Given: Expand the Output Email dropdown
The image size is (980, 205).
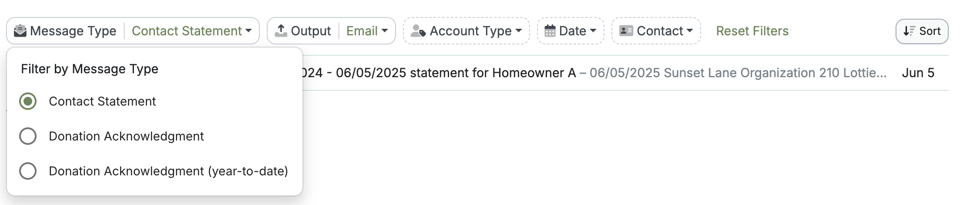Looking at the screenshot, I should click(x=367, y=31).
